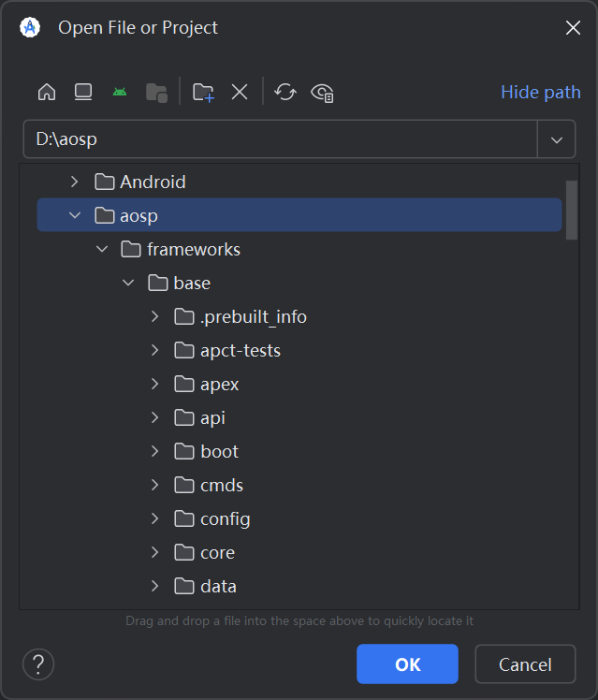The image size is (598, 700).
Task: Select the core folder
Action: pos(204,553)
